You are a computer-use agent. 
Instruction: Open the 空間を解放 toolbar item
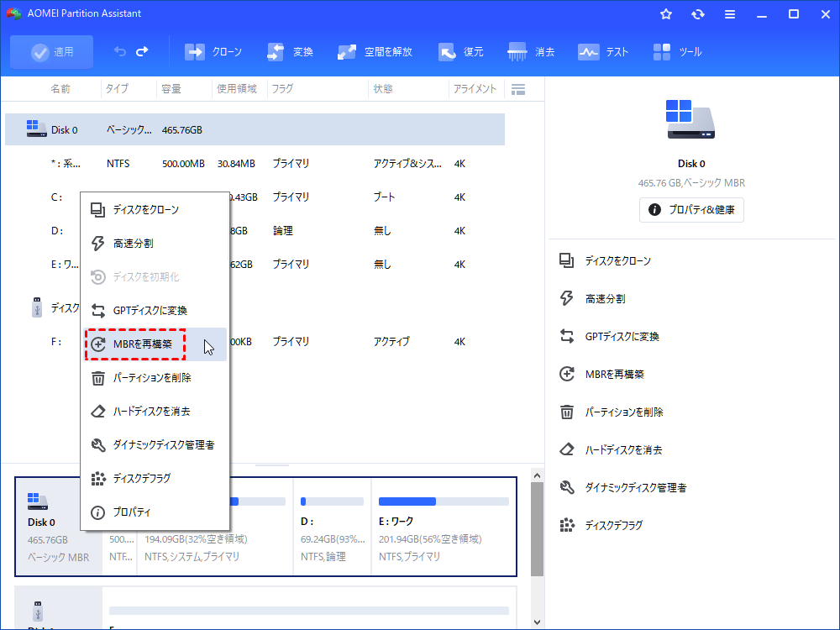(375, 52)
